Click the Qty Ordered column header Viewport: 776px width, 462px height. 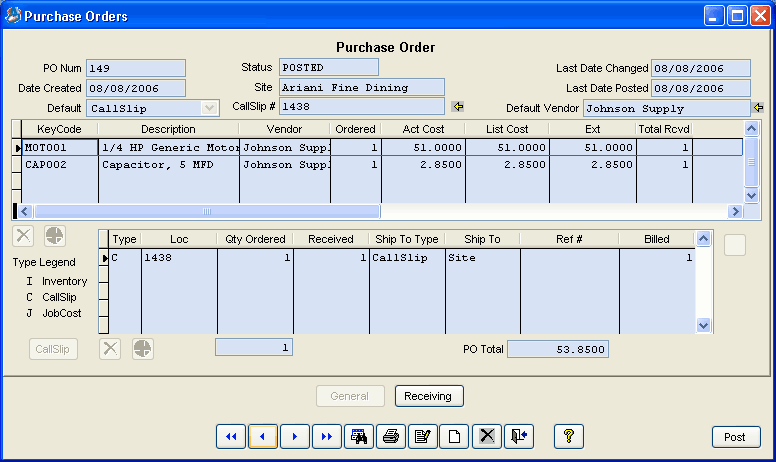pyautogui.click(x=255, y=239)
